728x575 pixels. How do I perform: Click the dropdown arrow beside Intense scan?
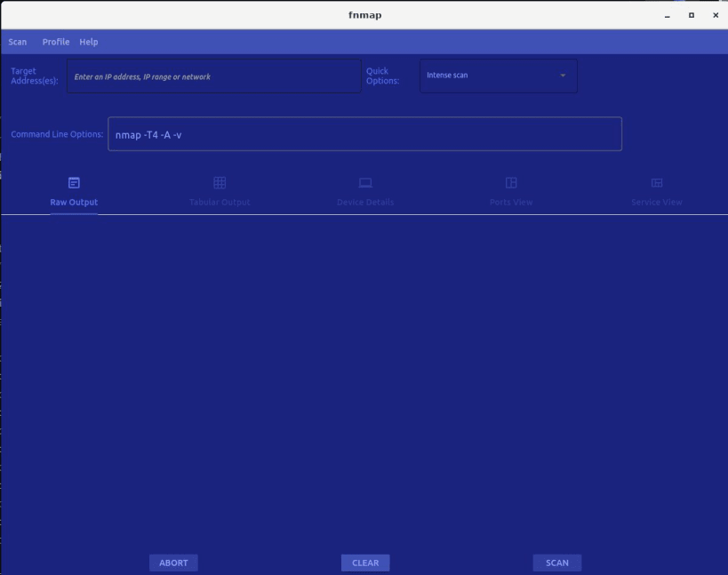click(x=563, y=76)
